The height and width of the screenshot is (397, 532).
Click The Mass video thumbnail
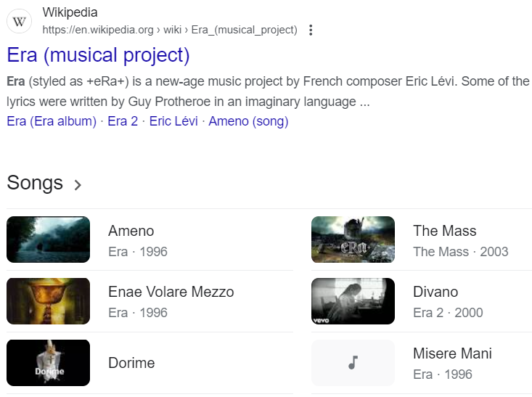pyautogui.click(x=353, y=240)
